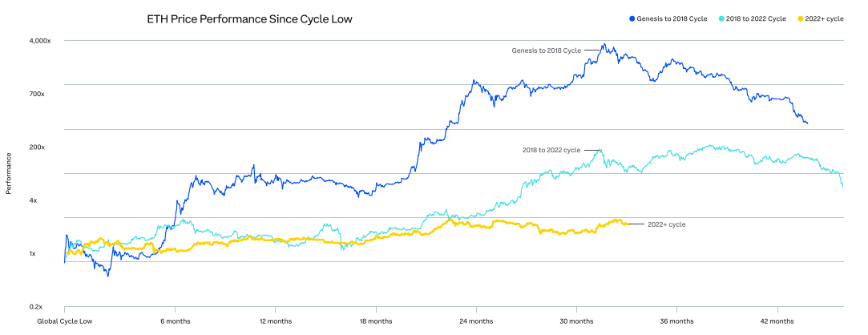Click the 36 months x-axis label
The image size is (868, 335).
click(x=676, y=322)
